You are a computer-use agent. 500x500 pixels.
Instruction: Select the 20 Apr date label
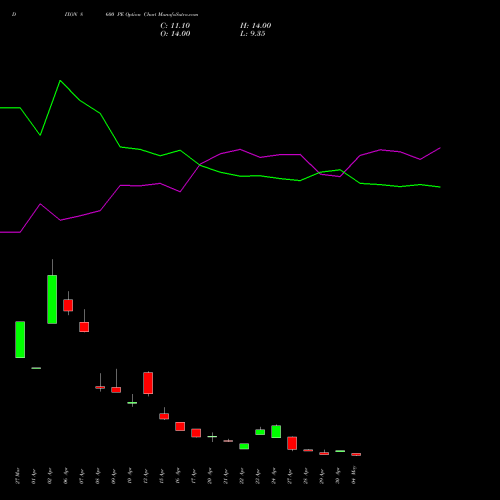pos(210,476)
